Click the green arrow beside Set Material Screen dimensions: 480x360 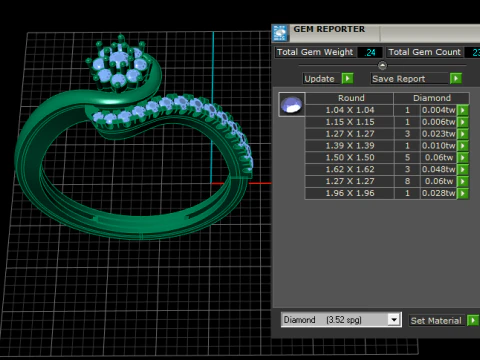[x=473, y=321]
